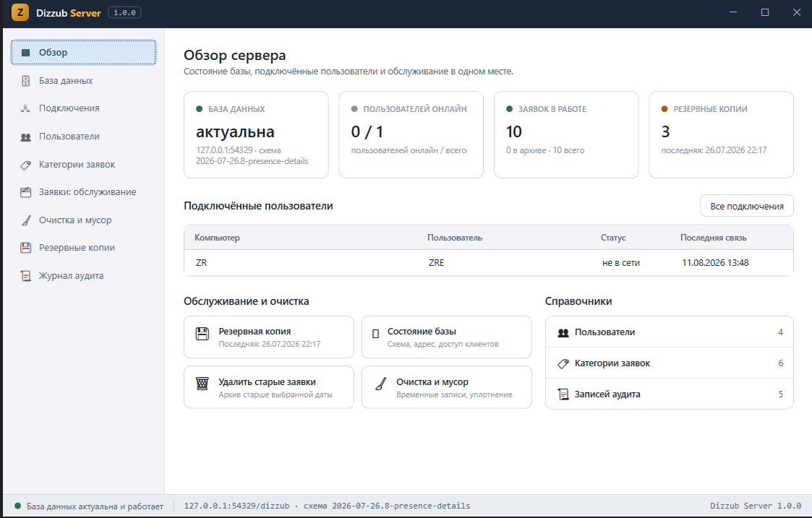This screenshot has height=518, width=812.
Task: Open Записей аудита reference row
Action: pos(669,394)
